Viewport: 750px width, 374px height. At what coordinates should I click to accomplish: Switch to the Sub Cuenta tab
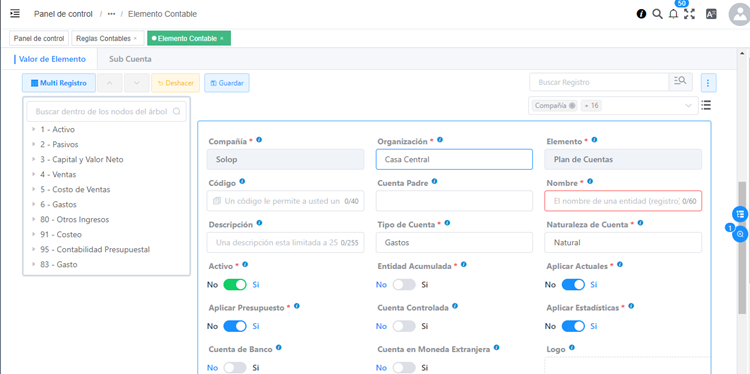130,59
